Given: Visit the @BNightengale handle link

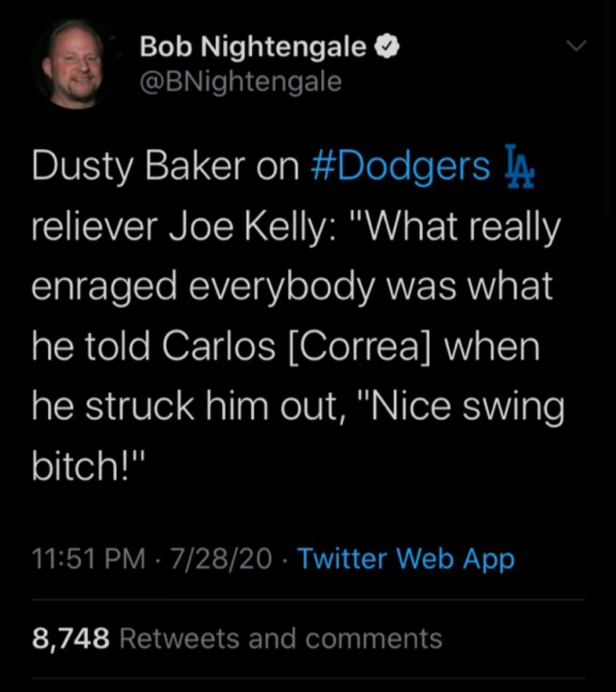Looking at the screenshot, I should [x=240, y=82].
